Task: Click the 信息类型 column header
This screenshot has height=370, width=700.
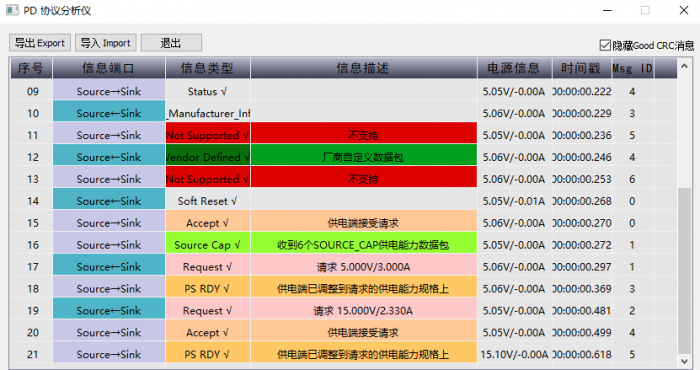Action: 208,68
